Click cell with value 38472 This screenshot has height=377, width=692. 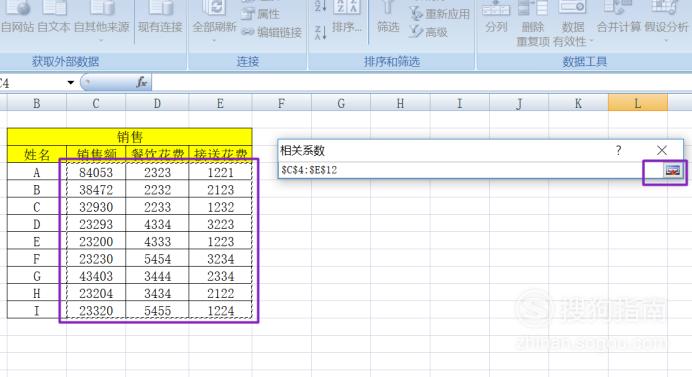click(x=96, y=189)
